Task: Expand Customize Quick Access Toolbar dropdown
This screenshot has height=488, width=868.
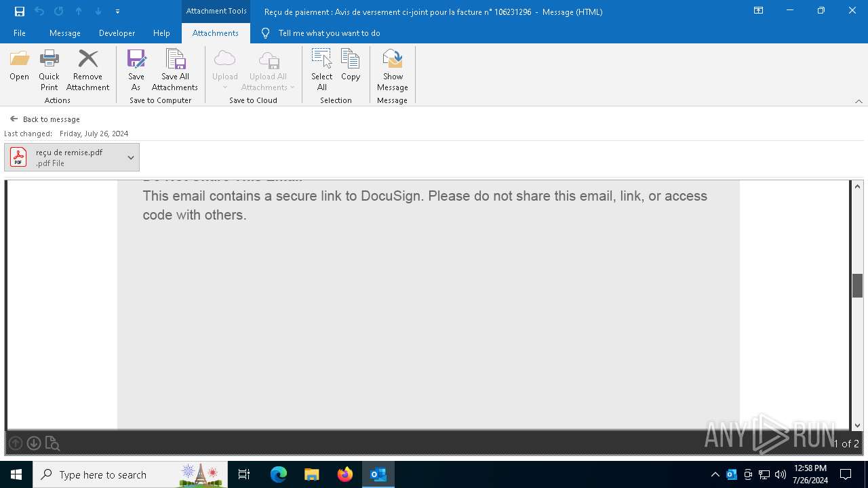Action: (117, 12)
